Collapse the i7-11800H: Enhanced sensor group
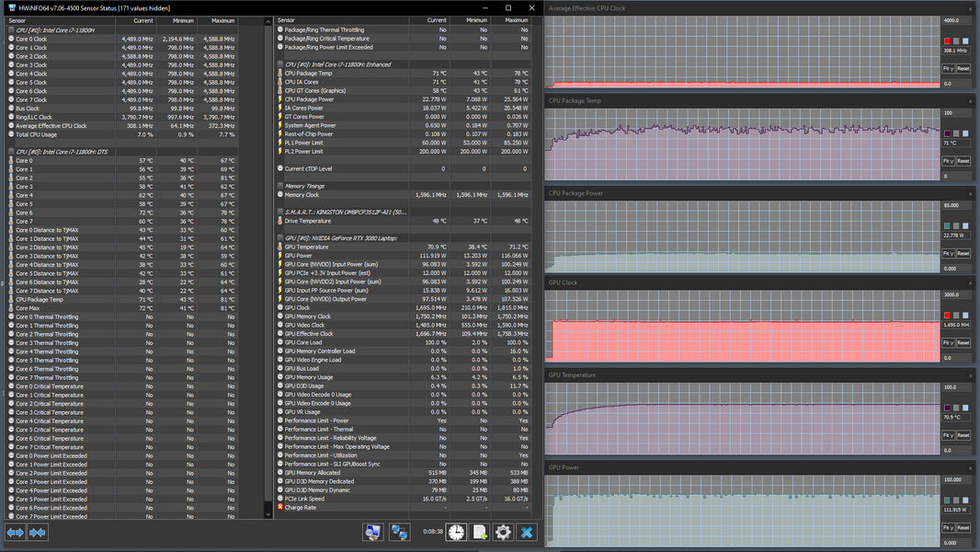The width and height of the screenshot is (980, 552). click(x=280, y=64)
